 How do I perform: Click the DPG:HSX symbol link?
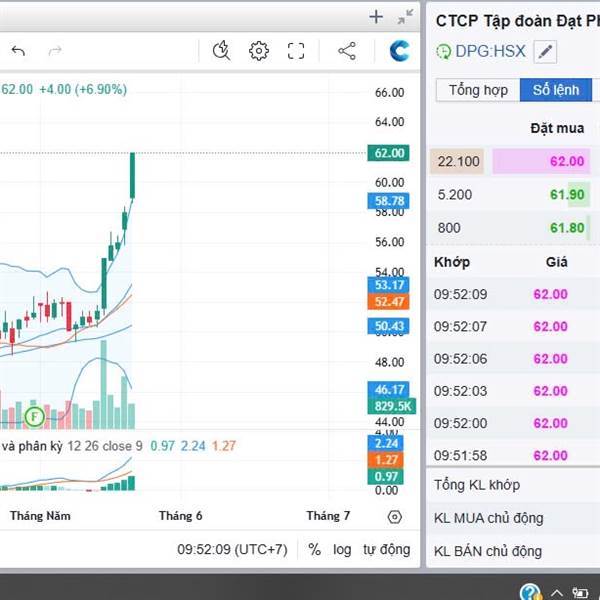tap(491, 51)
